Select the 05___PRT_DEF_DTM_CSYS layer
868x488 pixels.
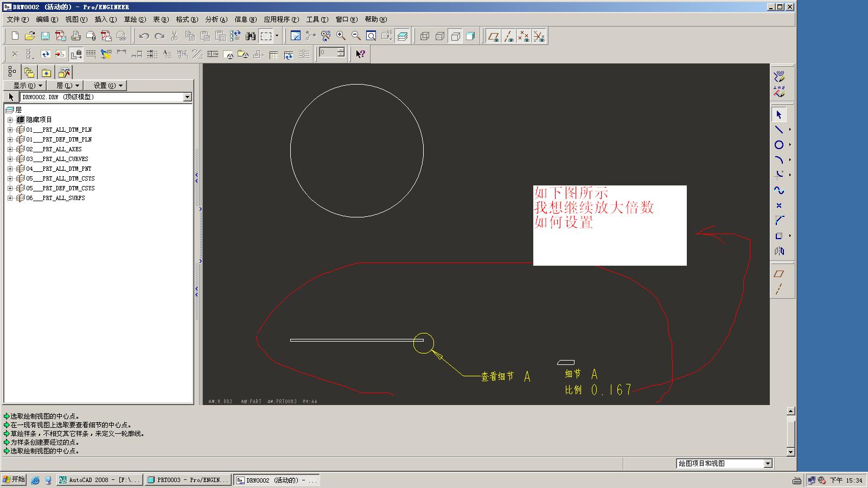[61, 188]
